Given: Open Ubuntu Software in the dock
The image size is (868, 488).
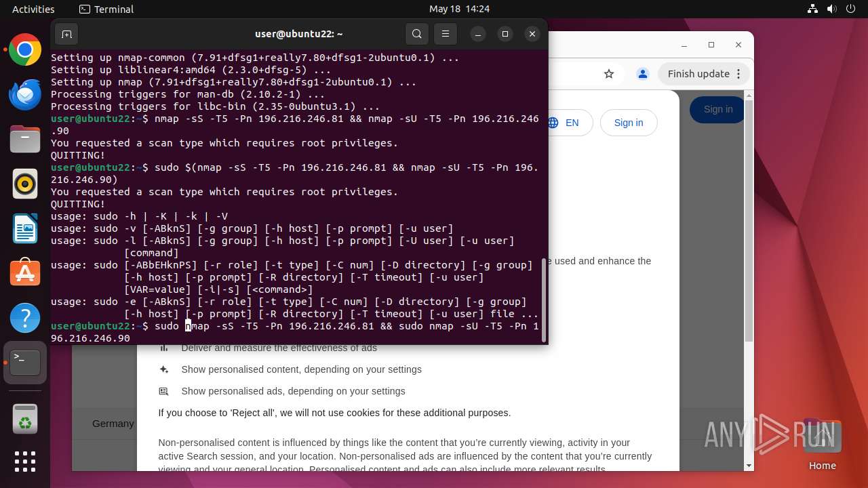Looking at the screenshot, I should tap(25, 273).
